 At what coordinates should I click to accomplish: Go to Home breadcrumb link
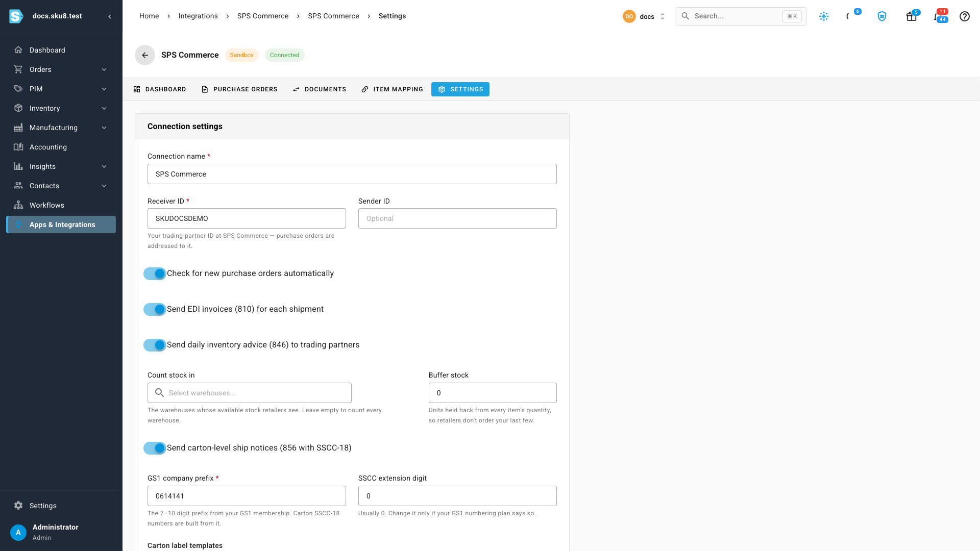tap(149, 16)
